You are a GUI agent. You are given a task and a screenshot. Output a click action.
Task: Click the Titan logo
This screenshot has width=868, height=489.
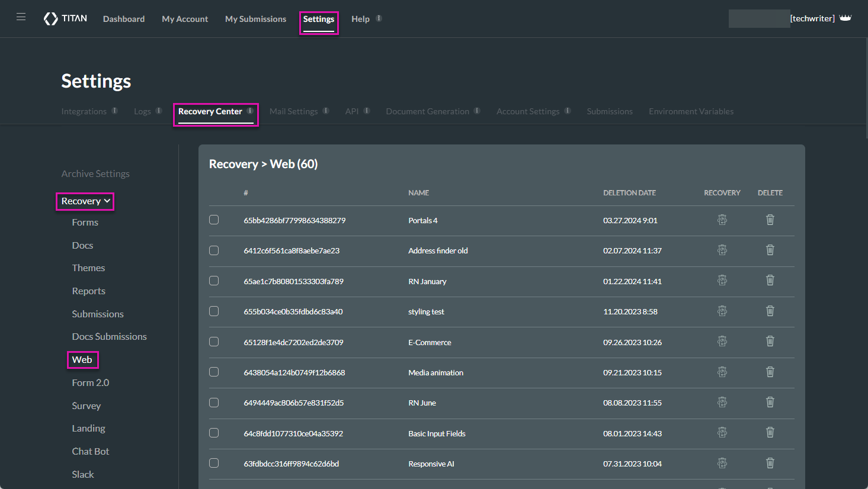pyautogui.click(x=65, y=18)
